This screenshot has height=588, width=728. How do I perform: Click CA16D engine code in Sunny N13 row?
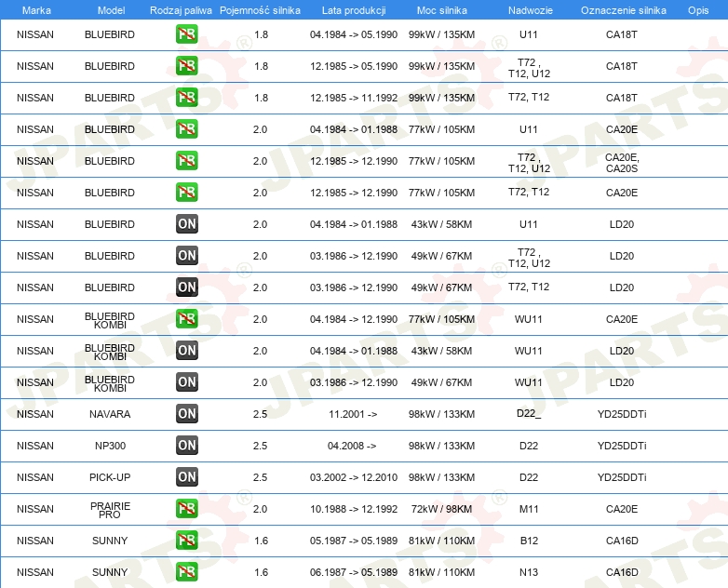point(622,572)
